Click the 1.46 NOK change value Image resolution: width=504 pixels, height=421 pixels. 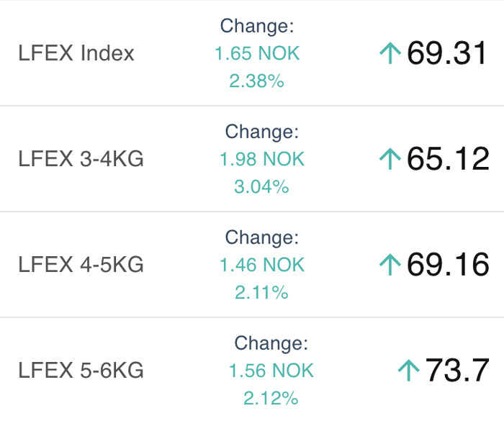click(x=262, y=265)
